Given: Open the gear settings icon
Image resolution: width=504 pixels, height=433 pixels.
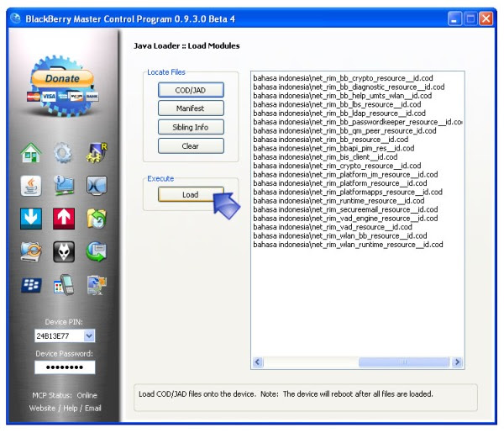Looking at the screenshot, I should pos(63,153).
